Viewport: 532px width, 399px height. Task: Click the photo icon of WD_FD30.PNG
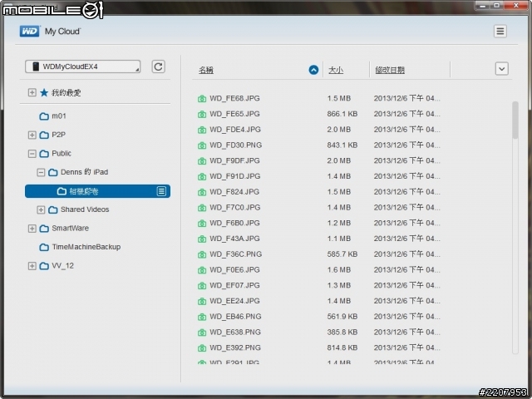pos(202,145)
